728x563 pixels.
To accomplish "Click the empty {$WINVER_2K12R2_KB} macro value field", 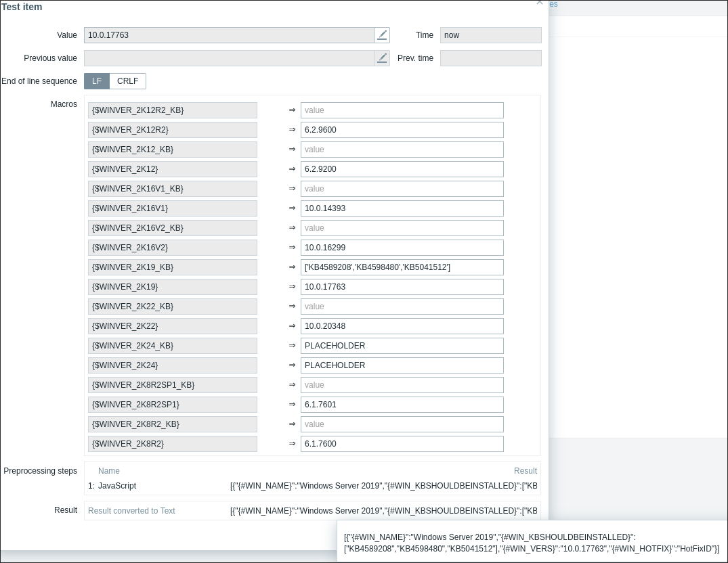I will click(x=402, y=110).
